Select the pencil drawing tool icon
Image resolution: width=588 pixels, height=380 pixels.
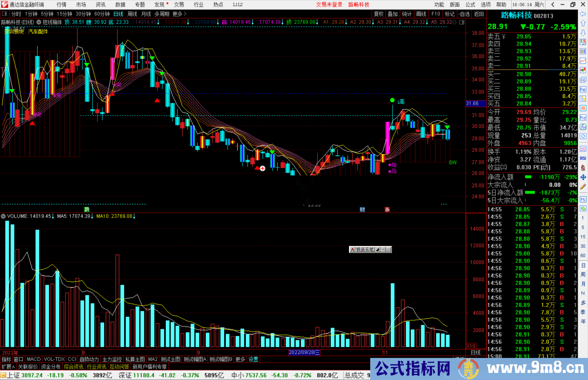[583, 187]
